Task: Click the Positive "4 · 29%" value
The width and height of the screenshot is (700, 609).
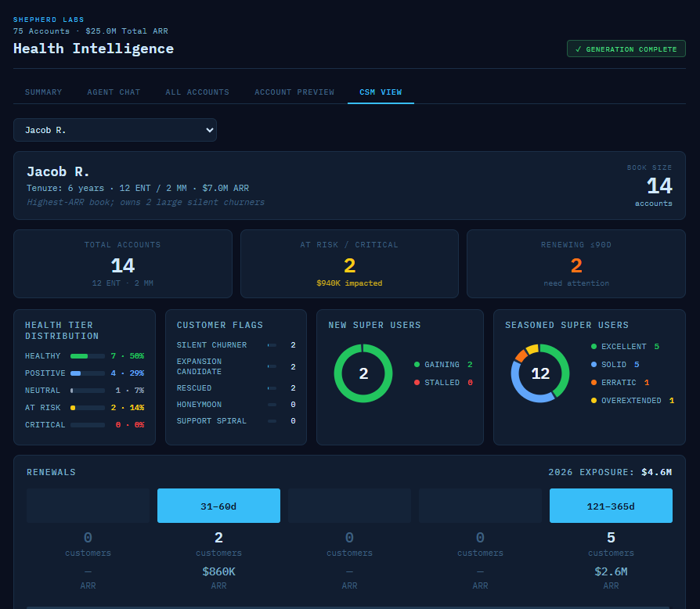Action: tap(127, 373)
